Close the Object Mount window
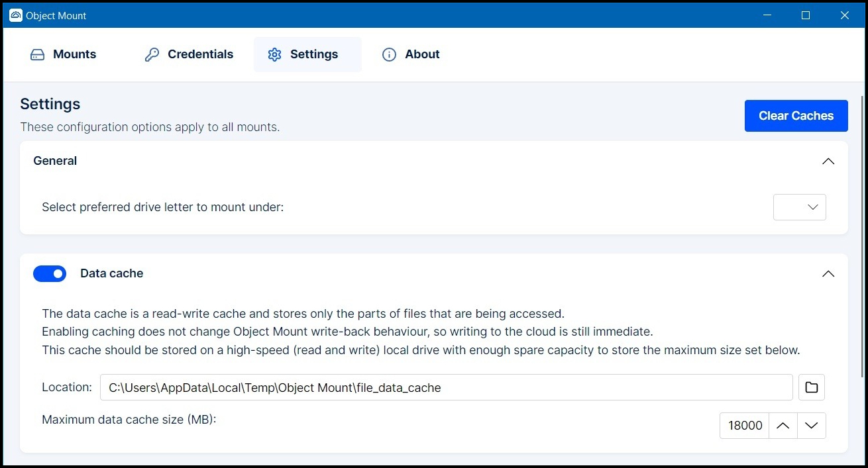The width and height of the screenshot is (868, 468). 845,15
